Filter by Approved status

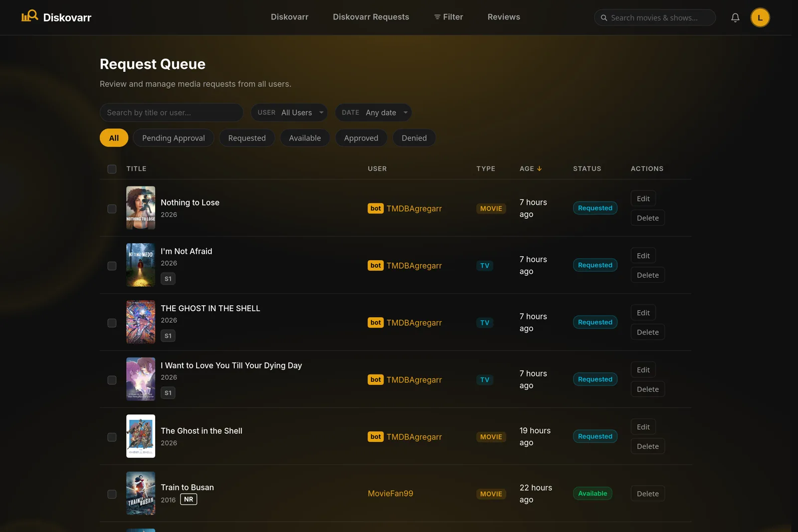point(361,138)
